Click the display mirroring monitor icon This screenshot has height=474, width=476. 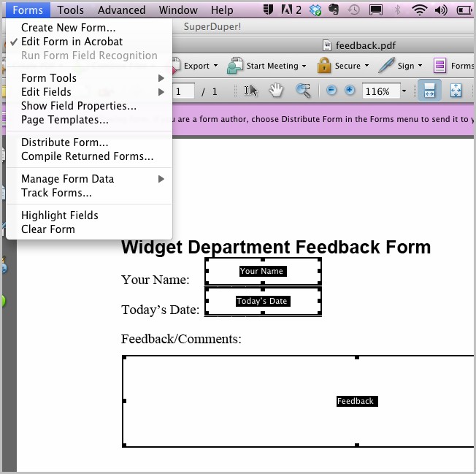(x=375, y=10)
